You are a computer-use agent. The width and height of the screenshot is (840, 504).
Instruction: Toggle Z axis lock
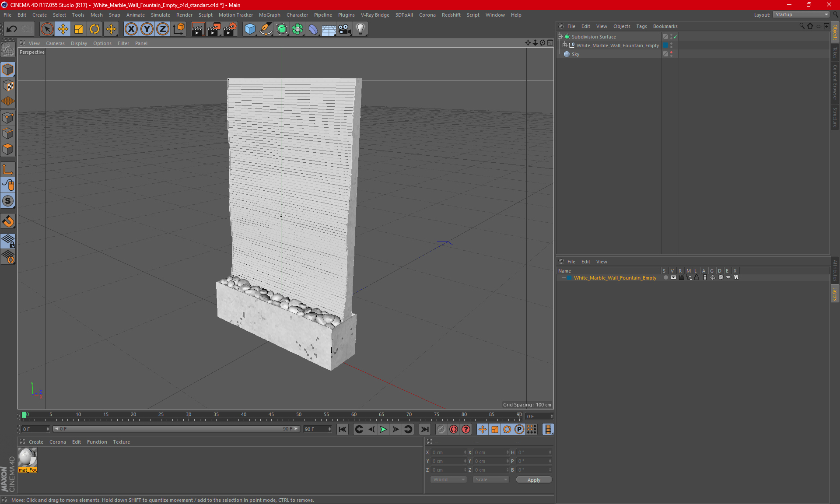pyautogui.click(x=163, y=29)
